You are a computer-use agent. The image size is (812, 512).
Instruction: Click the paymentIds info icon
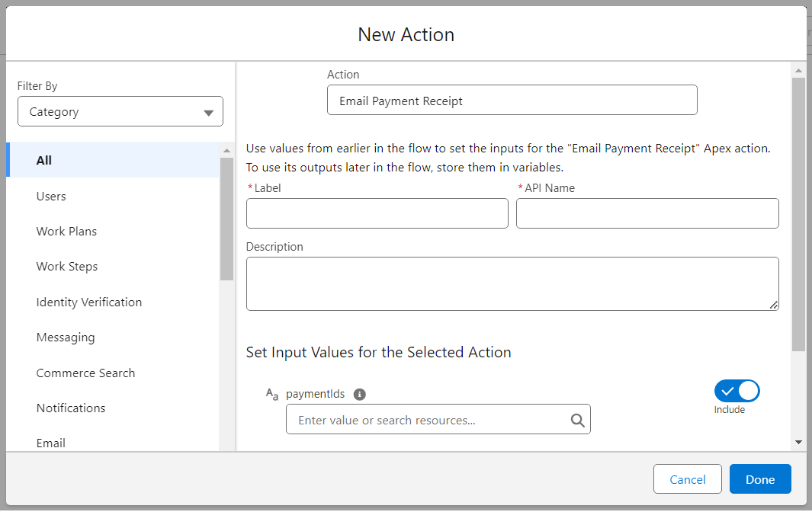pos(360,395)
